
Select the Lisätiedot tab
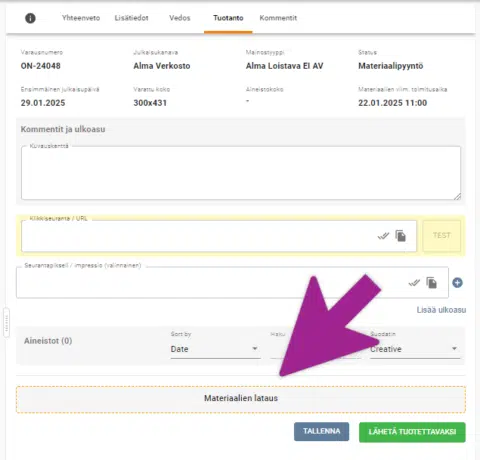click(x=132, y=18)
